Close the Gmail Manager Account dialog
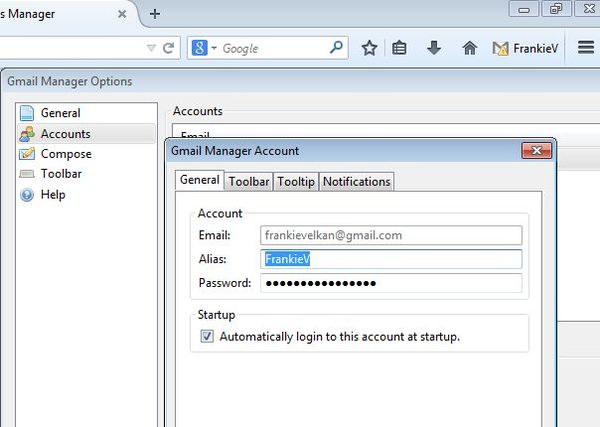 click(536, 150)
